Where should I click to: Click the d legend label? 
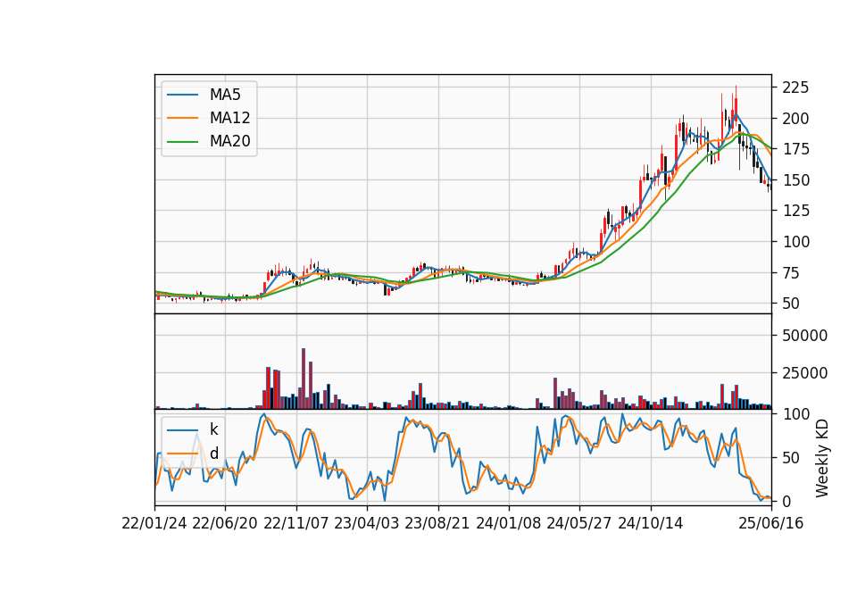213,453
